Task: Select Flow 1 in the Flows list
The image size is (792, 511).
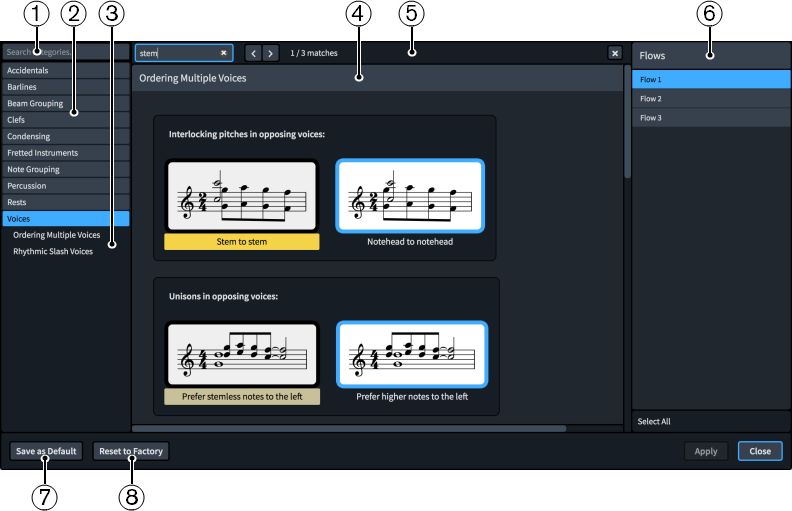Action: [x=711, y=79]
